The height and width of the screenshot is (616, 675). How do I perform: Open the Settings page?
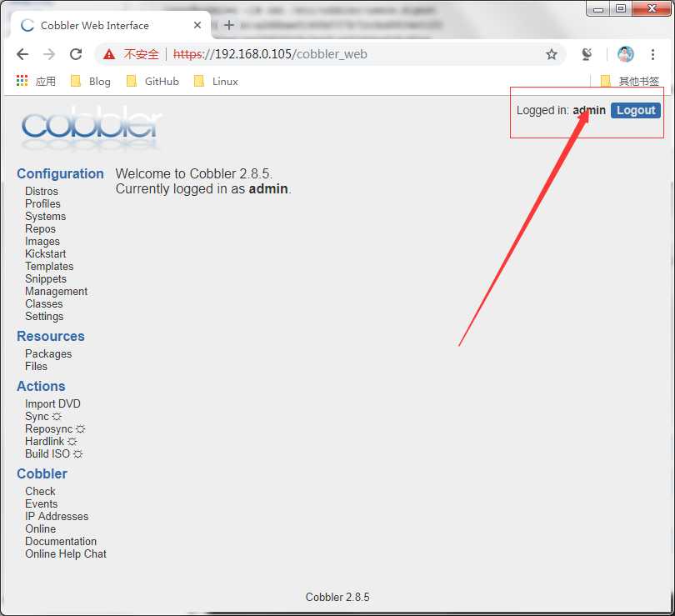click(x=44, y=317)
